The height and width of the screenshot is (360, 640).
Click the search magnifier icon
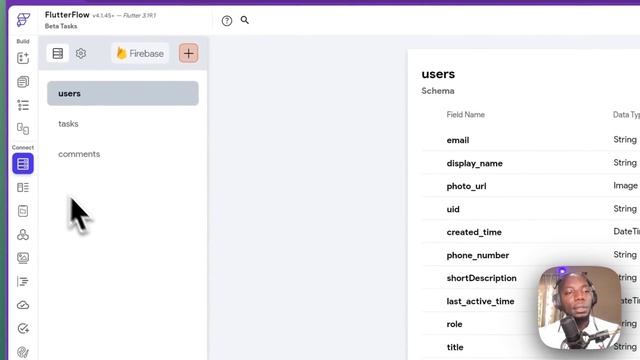click(244, 20)
